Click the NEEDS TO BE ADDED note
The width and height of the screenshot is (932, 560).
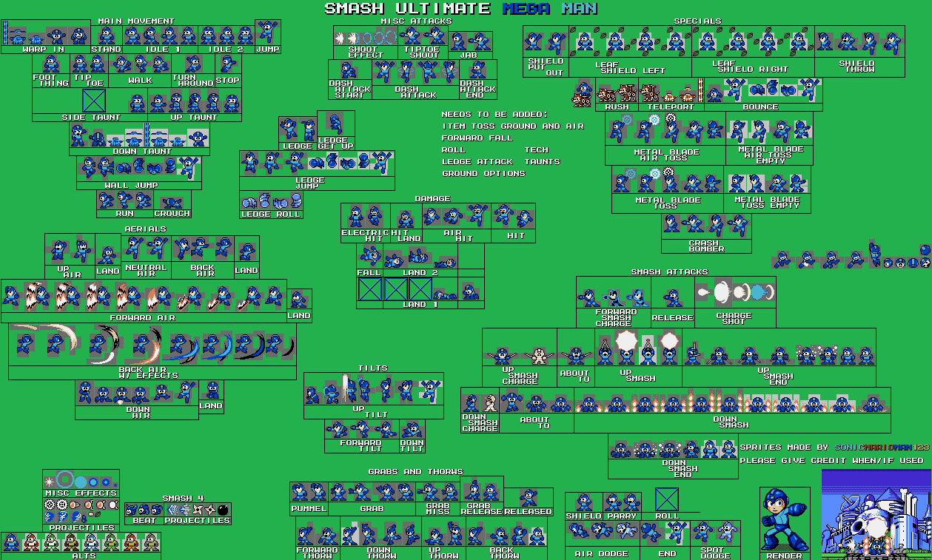[495, 114]
